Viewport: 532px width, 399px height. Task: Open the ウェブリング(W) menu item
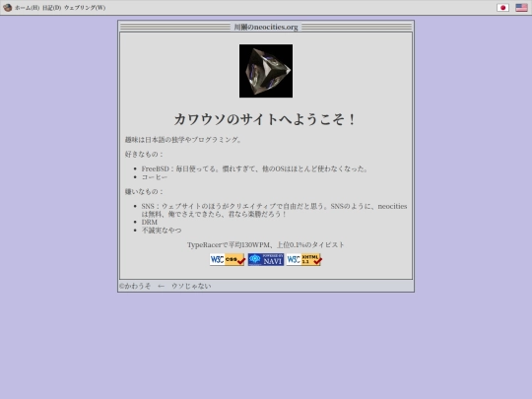[x=85, y=8]
